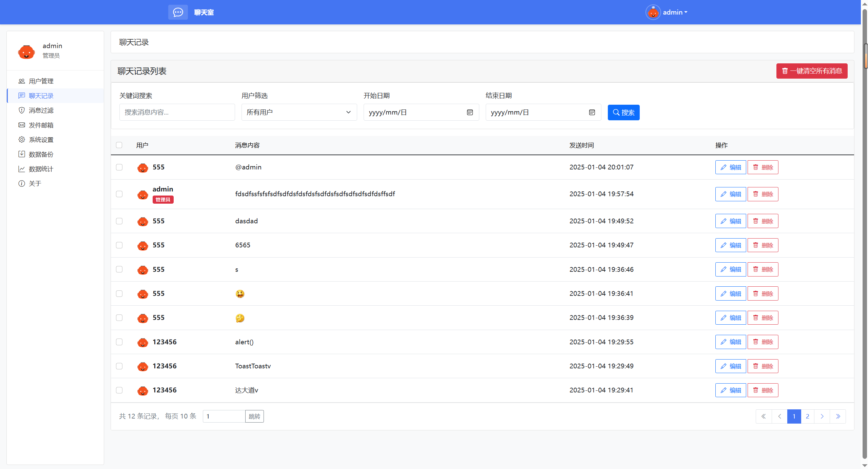Screen dimensions: 868x469
Task: Navigate to data backup in sidebar
Action: [41, 155]
